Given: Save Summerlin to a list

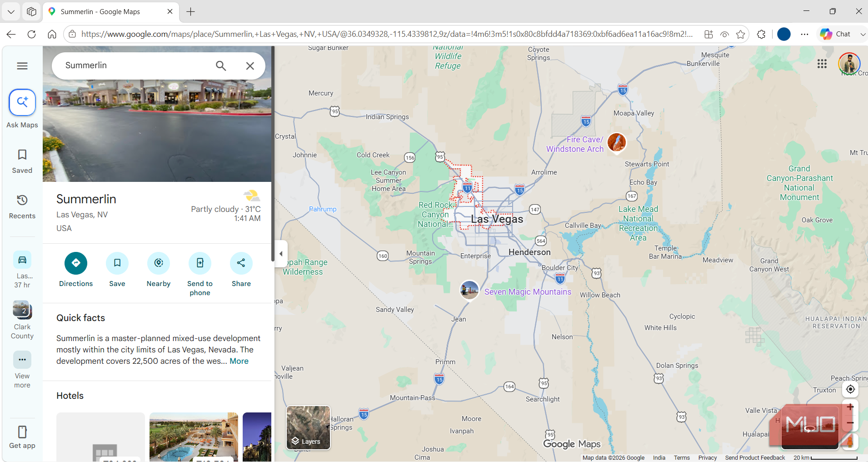Looking at the screenshot, I should tap(117, 270).
